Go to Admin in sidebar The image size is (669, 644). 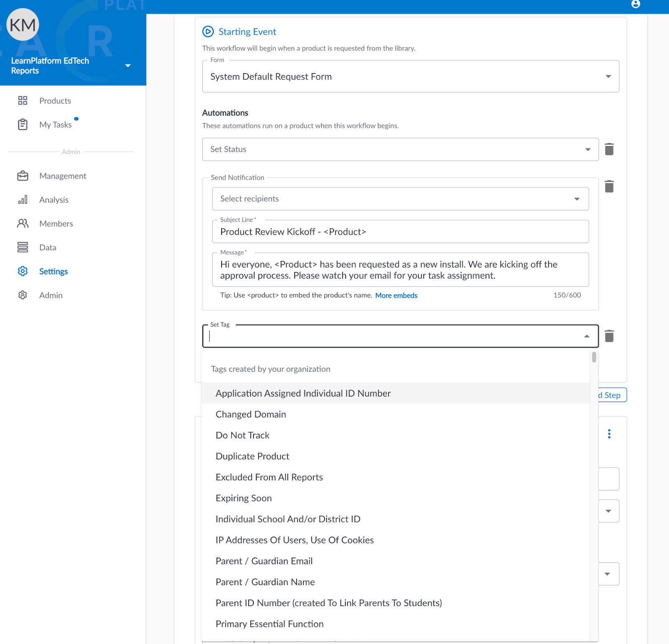51,295
